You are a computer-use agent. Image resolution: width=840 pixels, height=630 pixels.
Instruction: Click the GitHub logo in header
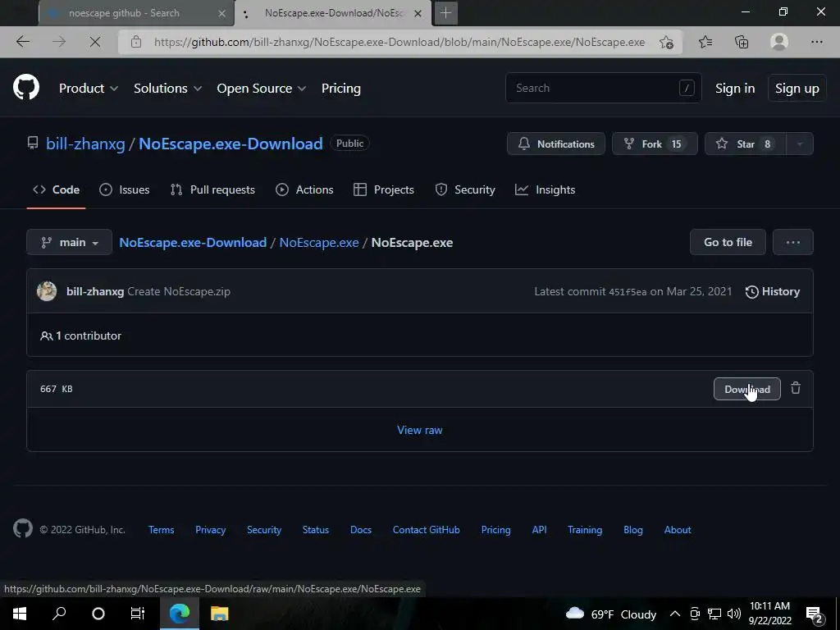coord(26,88)
